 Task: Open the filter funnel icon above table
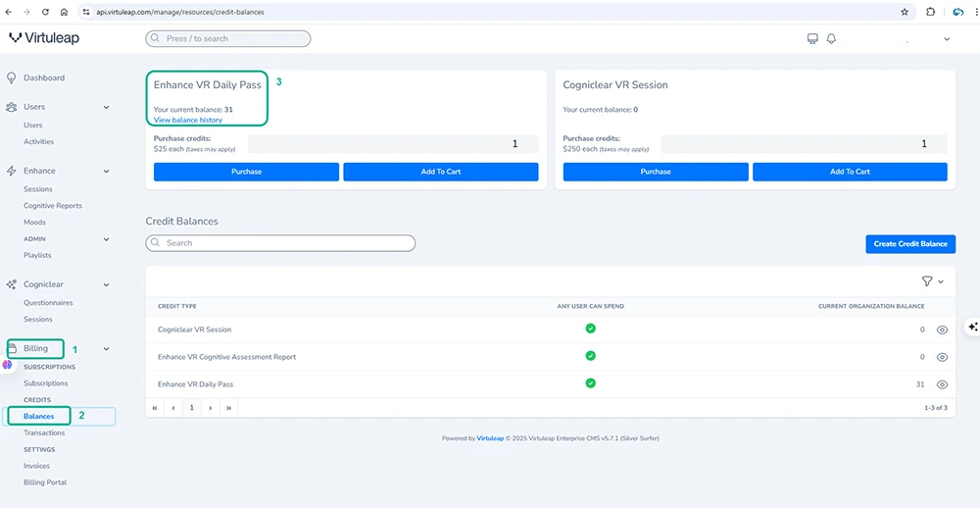[x=927, y=281]
